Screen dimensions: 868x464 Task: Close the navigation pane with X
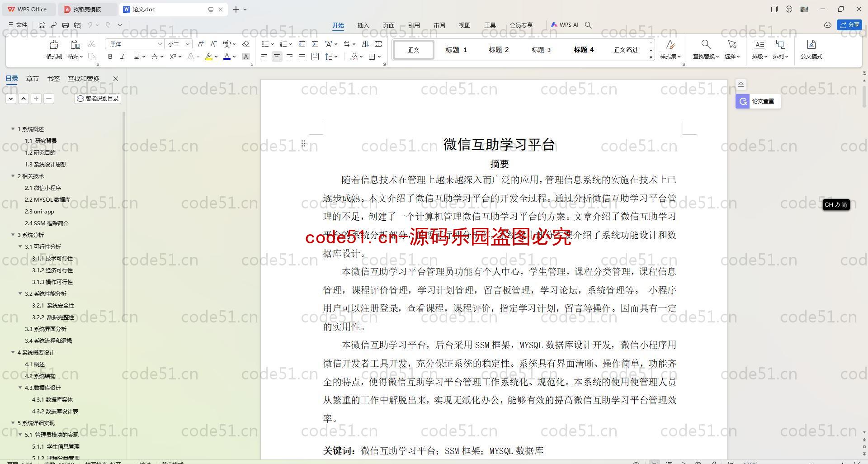click(116, 79)
